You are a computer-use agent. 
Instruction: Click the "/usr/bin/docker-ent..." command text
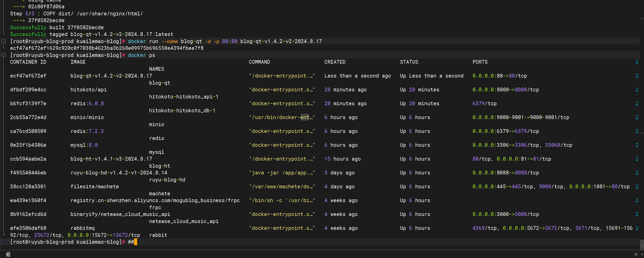[282, 117]
